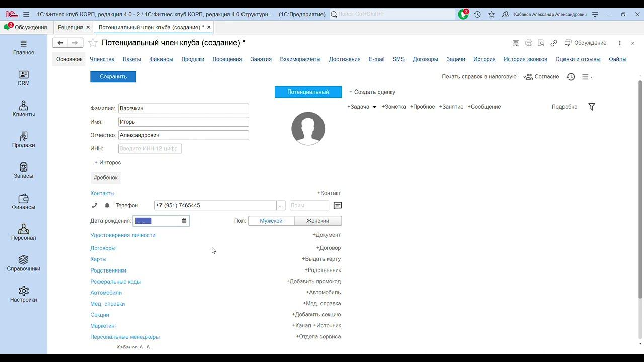The image size is (644, 362).
Task: Open the Справочники sidebar section
Action: [24, 264]
